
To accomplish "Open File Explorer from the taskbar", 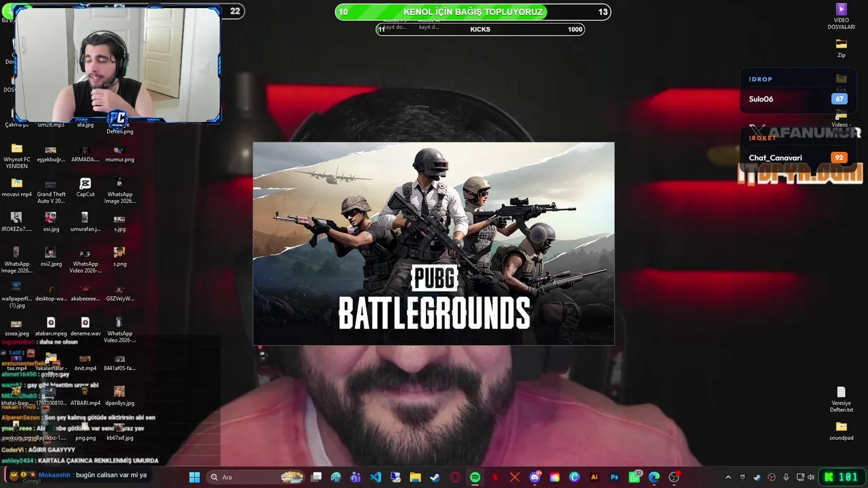I will tap(415, 477).
